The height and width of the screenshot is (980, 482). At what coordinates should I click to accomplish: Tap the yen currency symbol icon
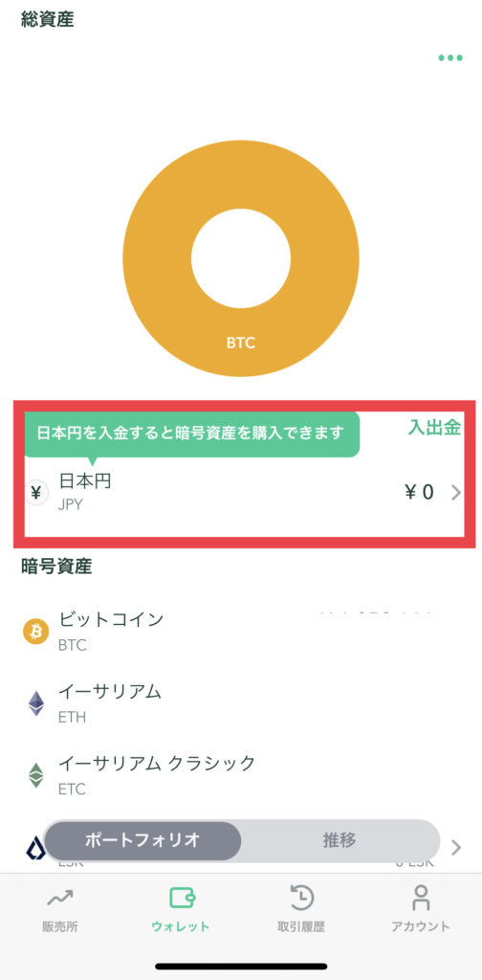36,493
